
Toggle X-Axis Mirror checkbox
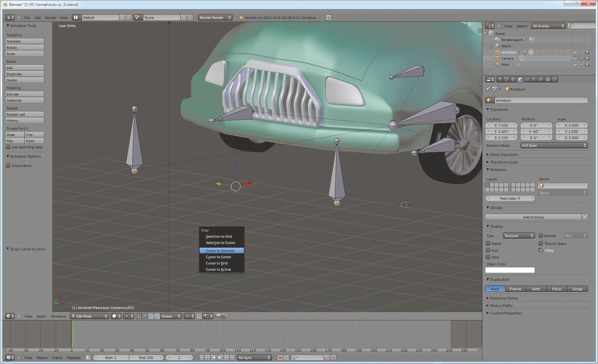click(x=8, y=166)
